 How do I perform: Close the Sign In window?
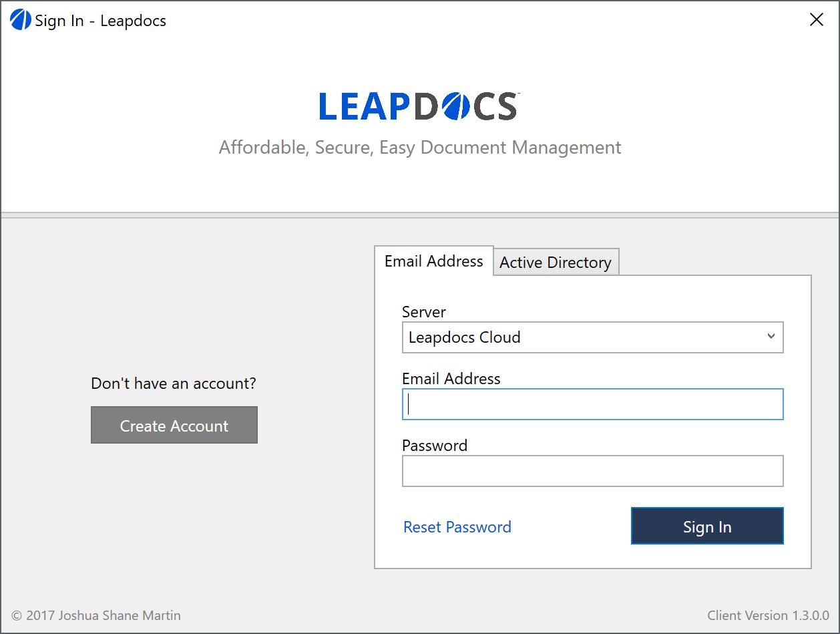(816, 20)
